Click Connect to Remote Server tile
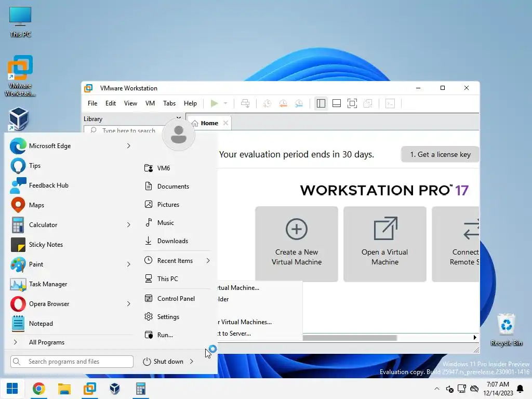The image size is (532, 399). (x=456, y=244)
